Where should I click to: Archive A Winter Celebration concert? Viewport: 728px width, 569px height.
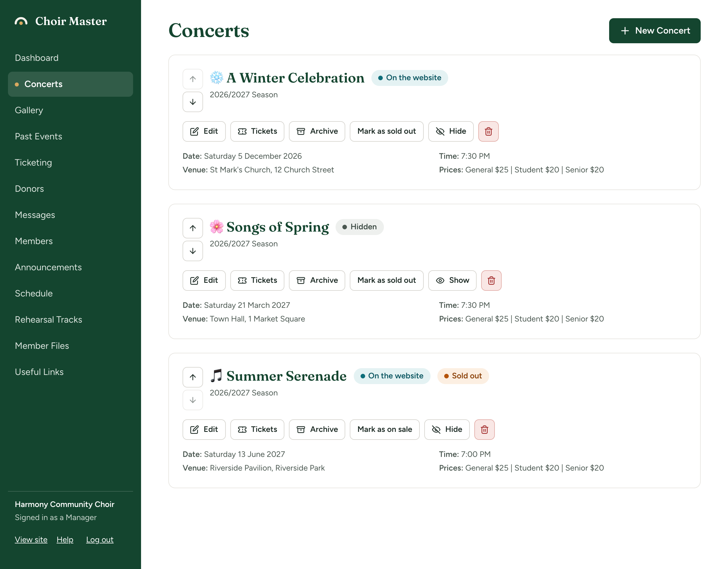pyautogui.click(x=317, y=131)
